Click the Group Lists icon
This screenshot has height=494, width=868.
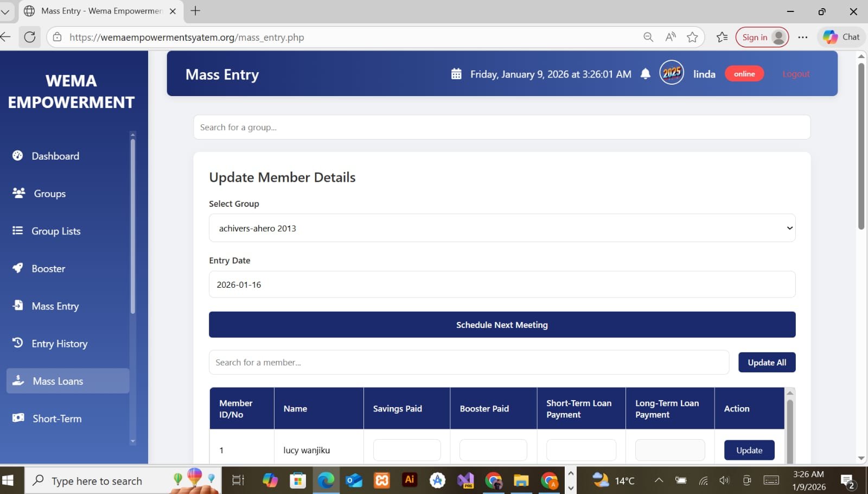[x=18, y=231]
